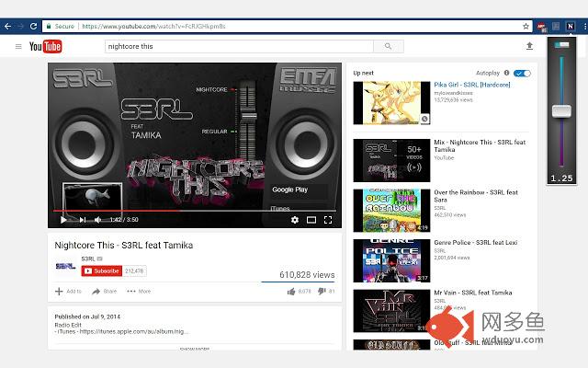This screenshot has height=368, width=588.
Task: Open the S3RL channel name link
Action: 88,259
